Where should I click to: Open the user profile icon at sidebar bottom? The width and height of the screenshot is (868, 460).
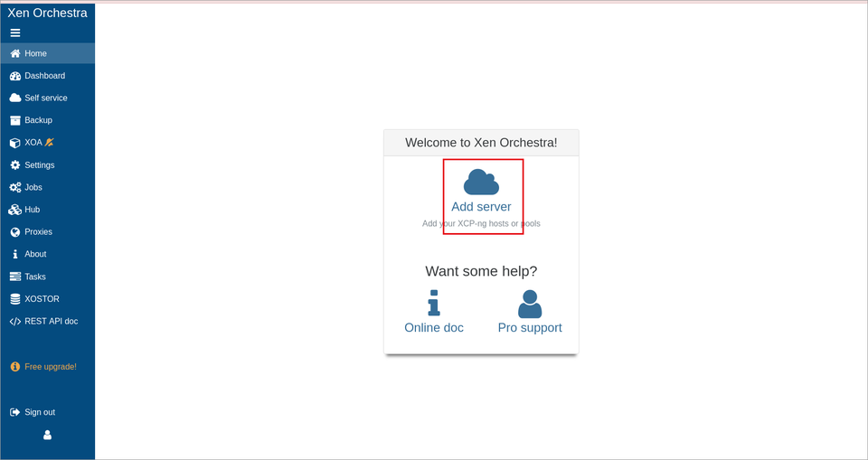[48, 435]
